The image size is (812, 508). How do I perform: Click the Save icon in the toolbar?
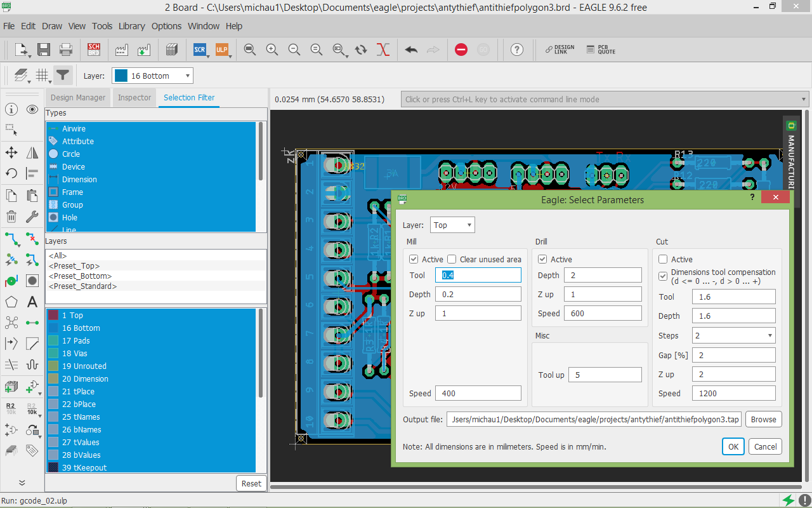click(x=44, y=50)
